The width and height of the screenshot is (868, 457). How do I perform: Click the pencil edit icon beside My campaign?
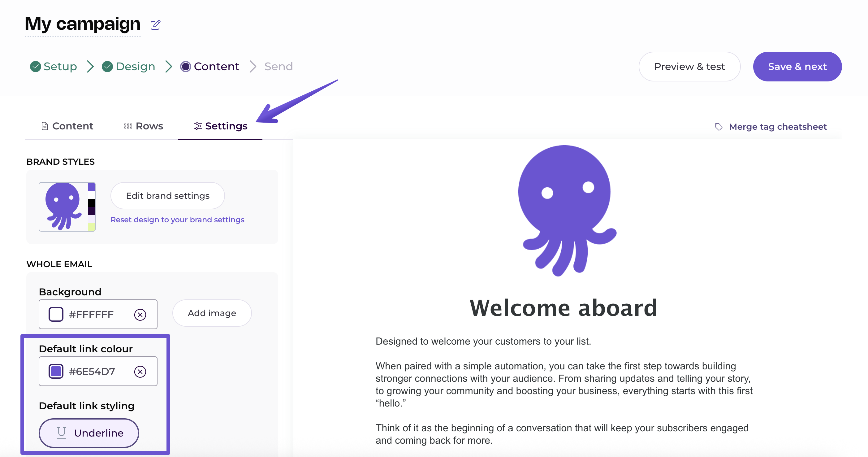(x=155, y=25)
